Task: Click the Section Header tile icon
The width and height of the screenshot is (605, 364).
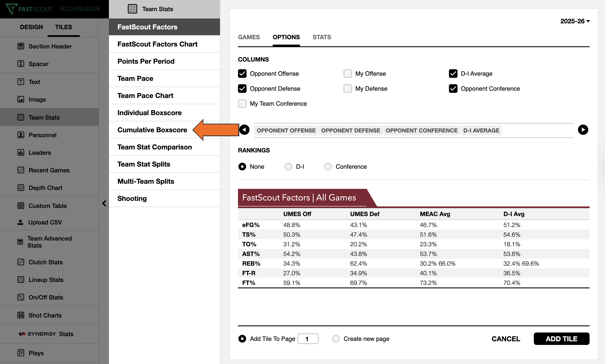Action: pyautogui.click(x=21, y=46)
